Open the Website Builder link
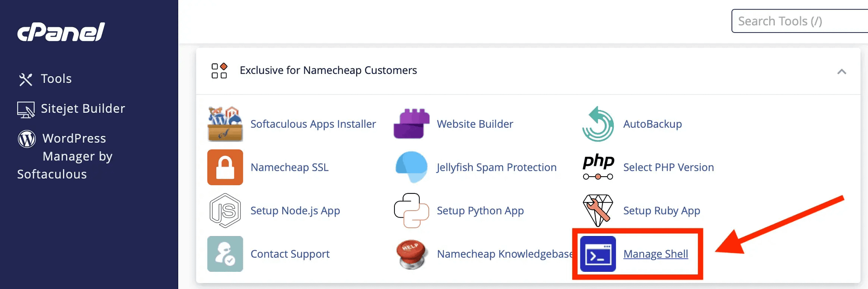Viewport: 868px width, 289px height. (x=475, y=124)
